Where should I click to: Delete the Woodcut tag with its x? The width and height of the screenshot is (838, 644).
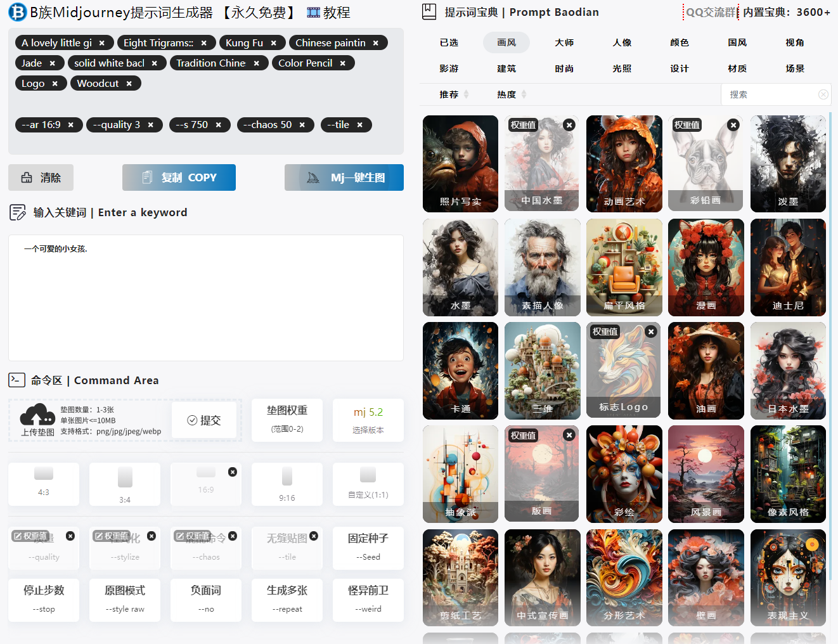[129, 84]
